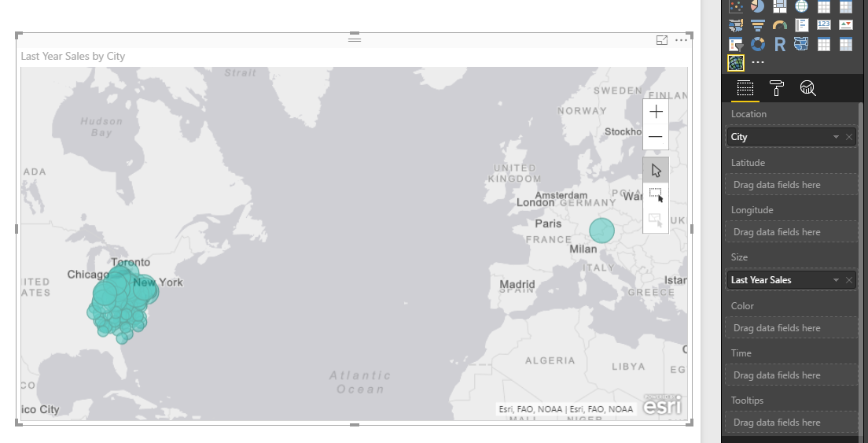Click last grid icon in R visual row

[x=846, y=44]
